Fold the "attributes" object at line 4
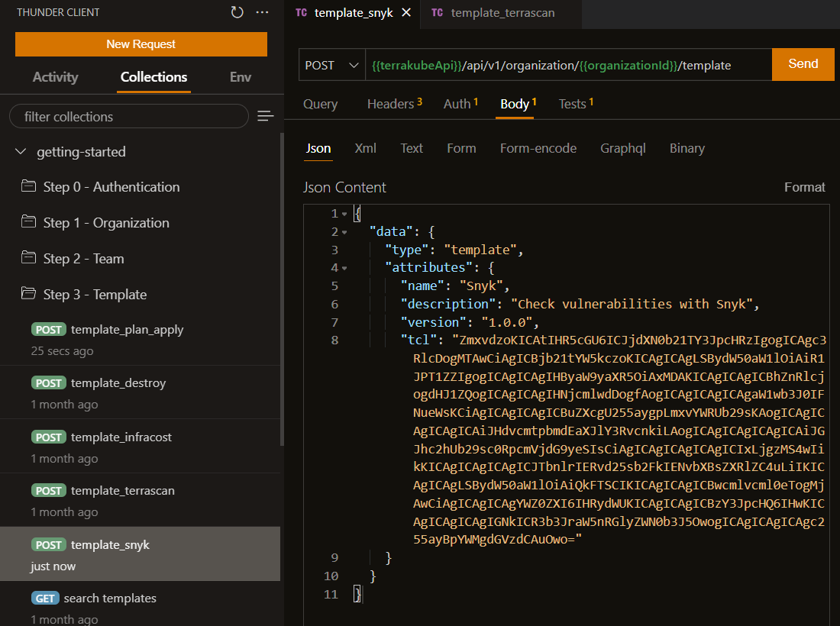 [344, 268]
